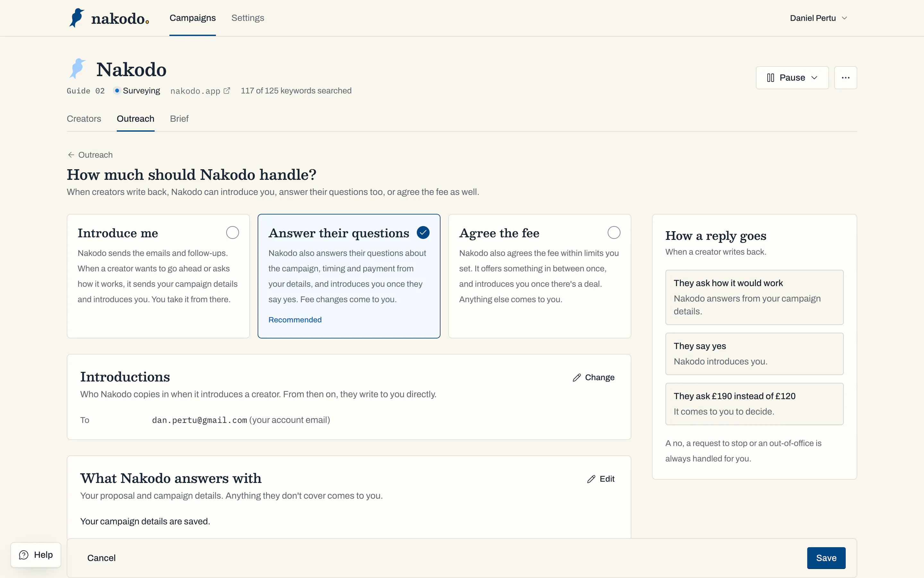Select the Introduce me radio option
This screenshot has width=924, height=578.
pyautogui.click(x=233, y=232)
